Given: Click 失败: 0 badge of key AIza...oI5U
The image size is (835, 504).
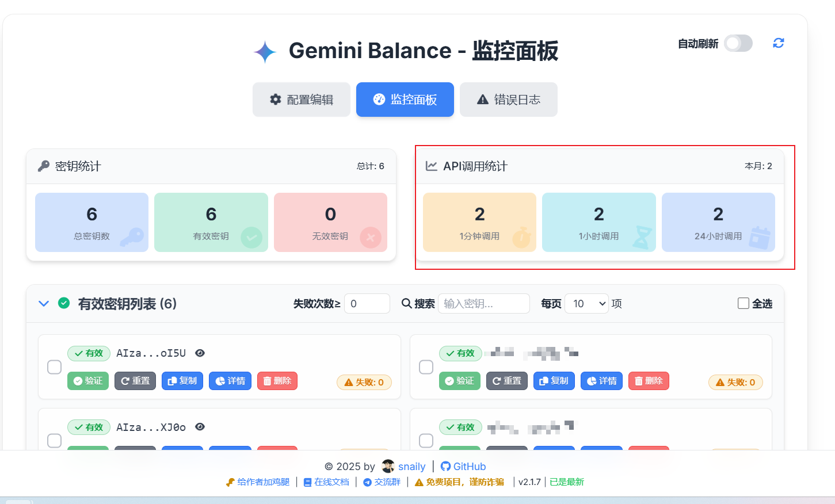Looking at the screenshot, I should (364, 382).
